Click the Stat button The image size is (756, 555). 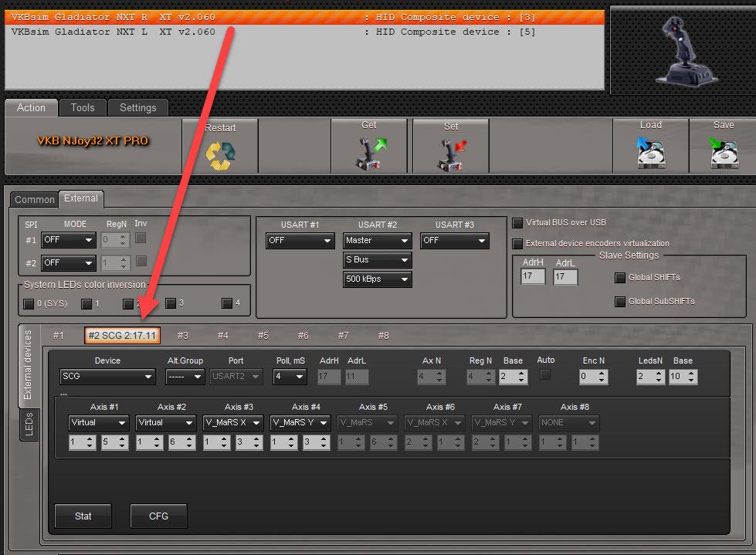pos(83,516)
